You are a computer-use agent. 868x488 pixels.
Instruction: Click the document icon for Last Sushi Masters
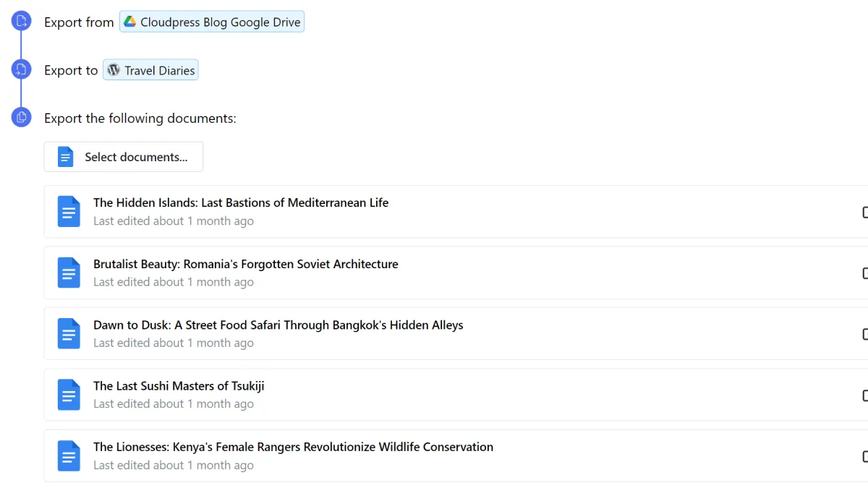[x=69, y=395]
